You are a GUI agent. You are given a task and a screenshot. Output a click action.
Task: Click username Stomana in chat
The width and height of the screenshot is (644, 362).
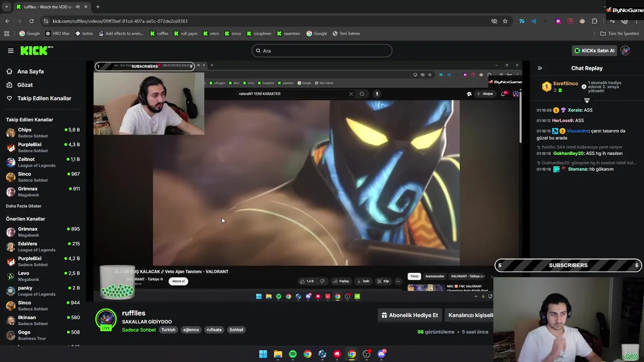pos(578,169)
